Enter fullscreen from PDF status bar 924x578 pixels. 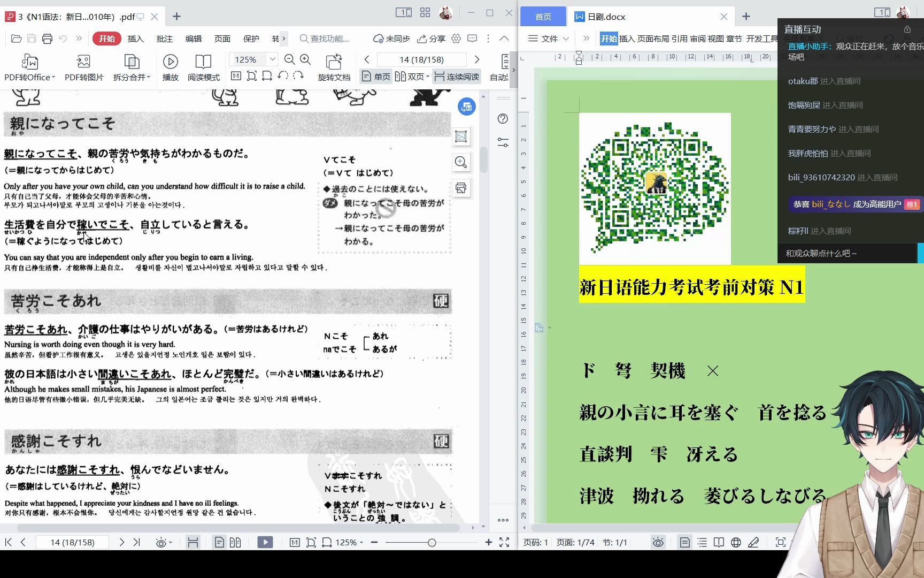pos(504,543)
